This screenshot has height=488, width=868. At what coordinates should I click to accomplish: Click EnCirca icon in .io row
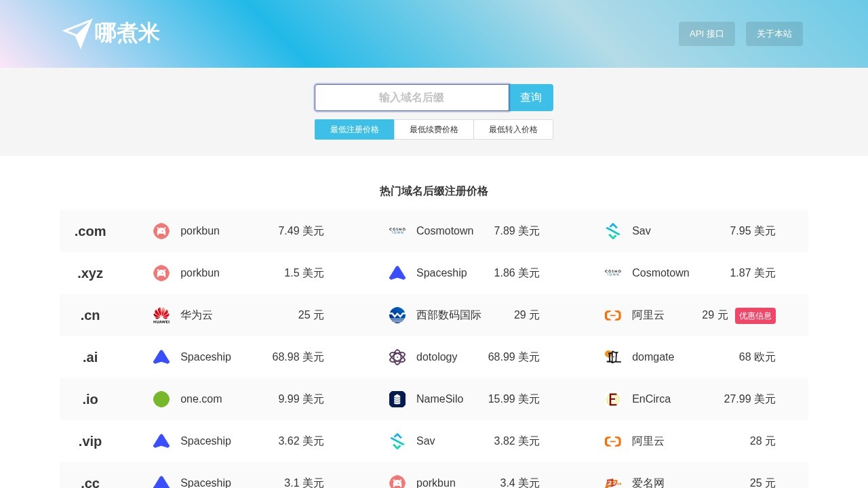tap(613, 399)
